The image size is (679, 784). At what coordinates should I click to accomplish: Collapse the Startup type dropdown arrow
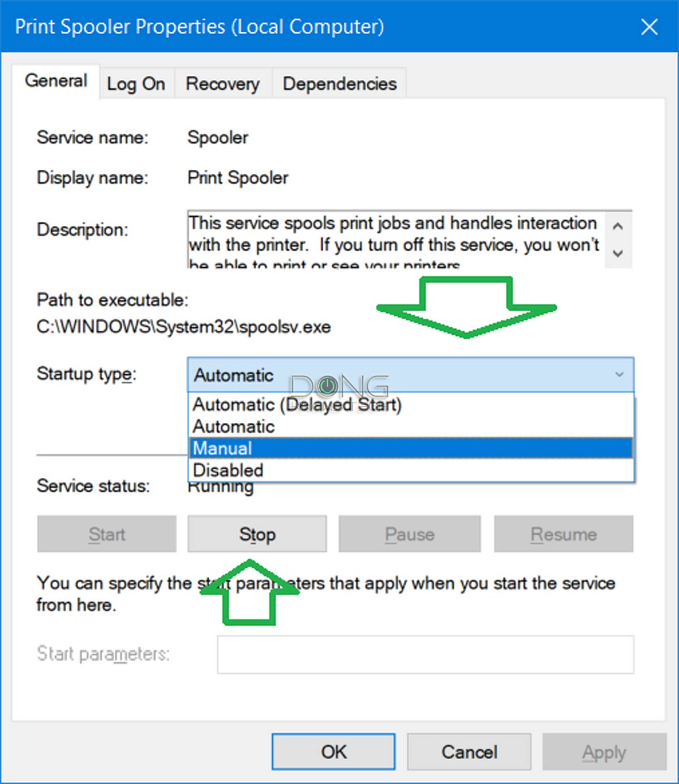coord(620,375)
